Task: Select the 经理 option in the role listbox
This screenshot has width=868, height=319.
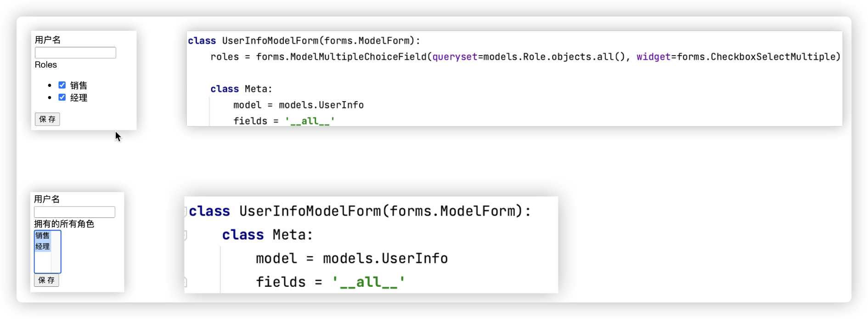Action: [43, 246]
